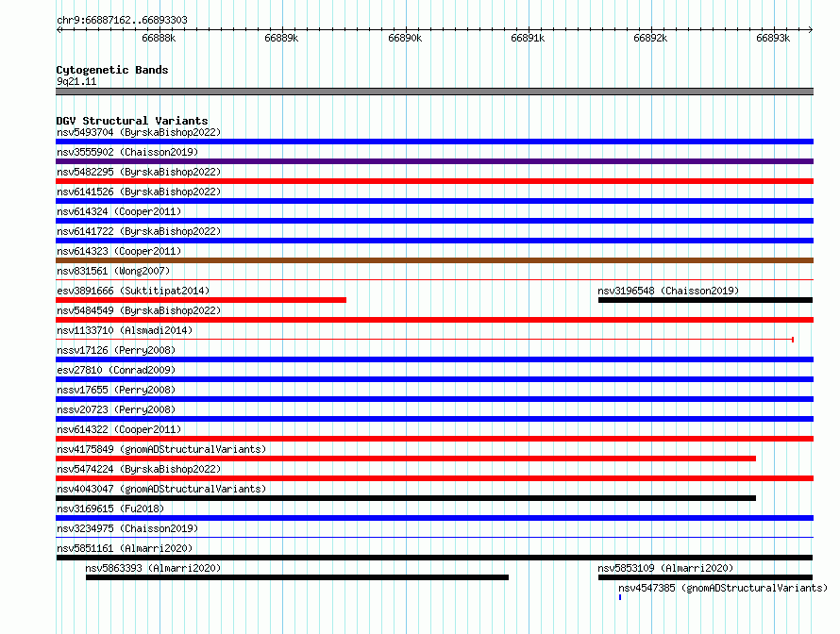Click the nsv614322 (Cooper2011) label
840x634 pixels.
tap(119, 429)
